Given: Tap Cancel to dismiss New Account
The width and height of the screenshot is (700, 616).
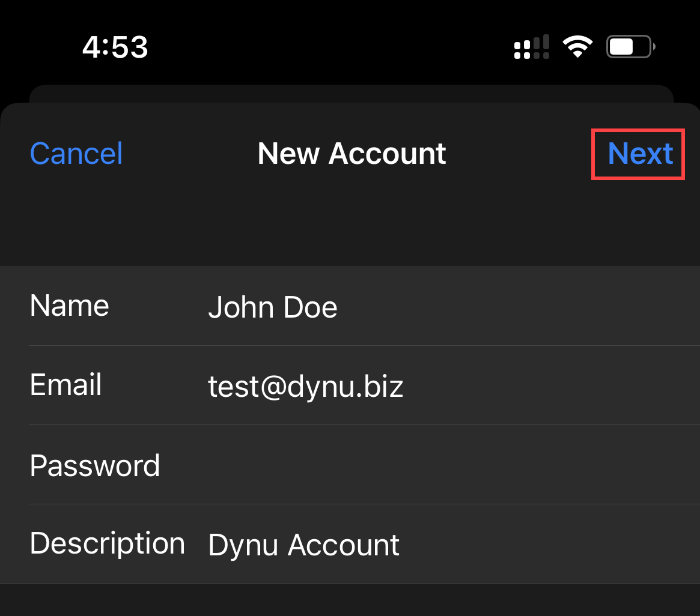Looking at the screenshot, I should [x=76, y=154].
